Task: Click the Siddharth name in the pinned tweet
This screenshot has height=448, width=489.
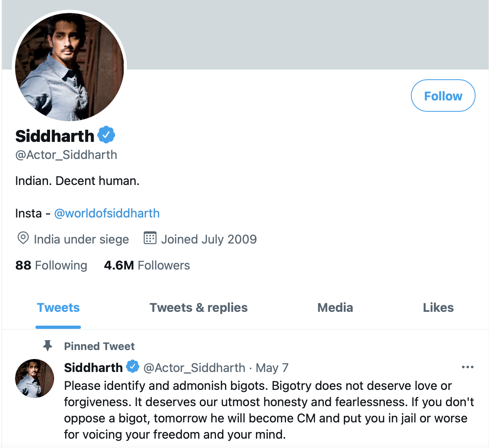Action: coord(93,368)
